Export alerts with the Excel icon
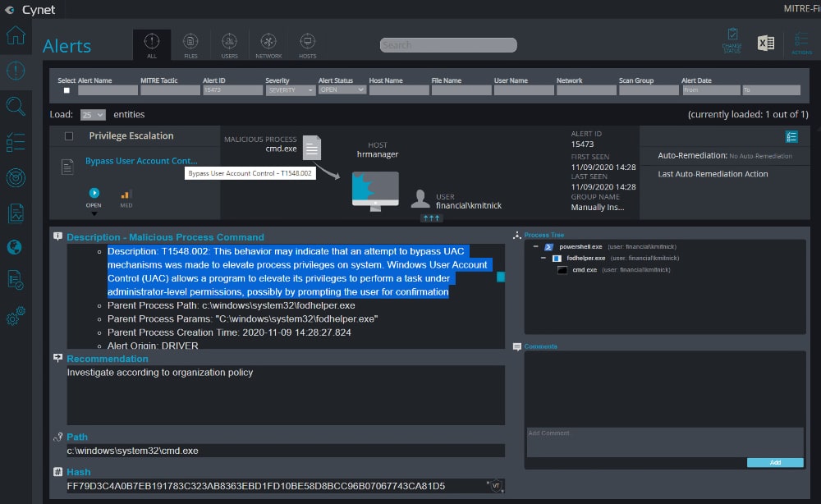Screen dimensions: 821x504 click(765, 43)
